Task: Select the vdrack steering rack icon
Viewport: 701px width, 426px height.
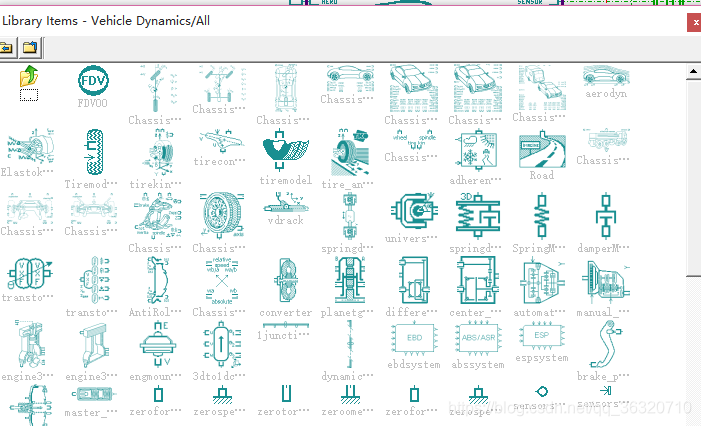Action: pyautogui.click(x=285, y=202)
